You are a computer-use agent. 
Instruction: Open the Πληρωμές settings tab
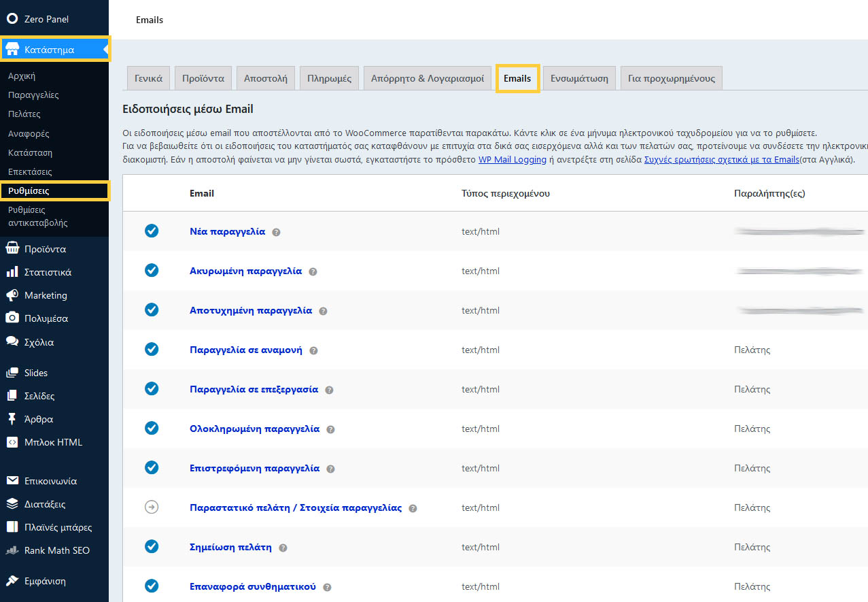coord(329,78)
